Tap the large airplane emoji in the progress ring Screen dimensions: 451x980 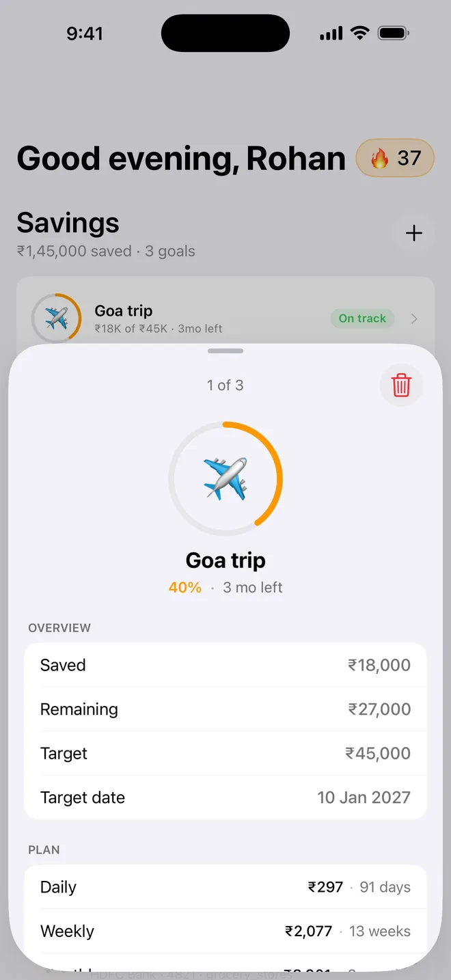coord(225,478)
